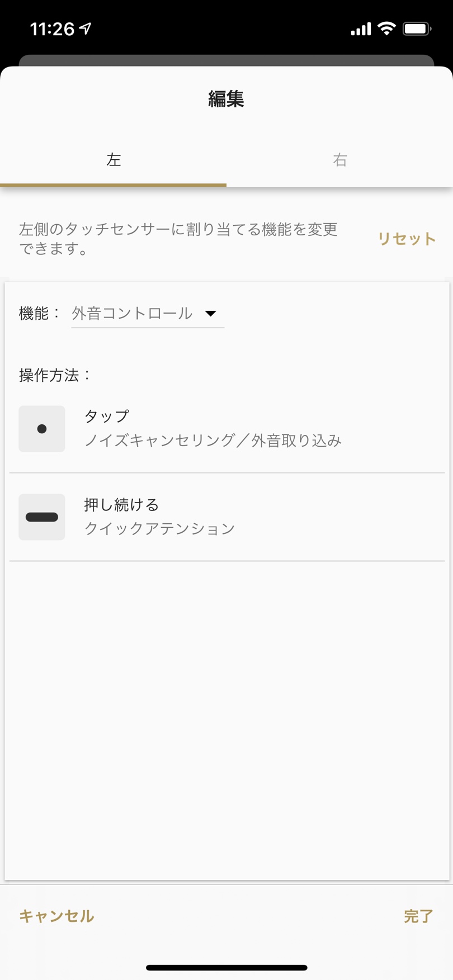Tap the 編集 title header
453x980 pixels.
click(x=226, y=99)
